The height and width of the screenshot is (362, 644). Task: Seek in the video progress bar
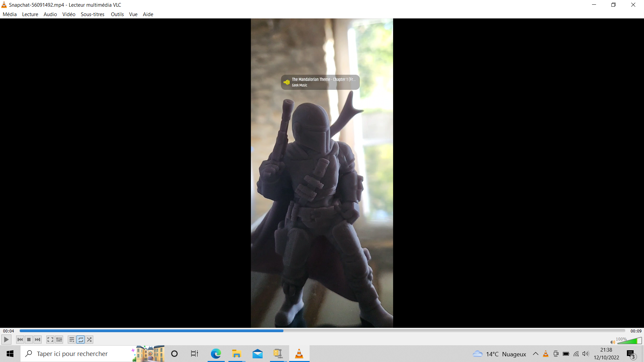pyautogui.click(x=322, y=331)
